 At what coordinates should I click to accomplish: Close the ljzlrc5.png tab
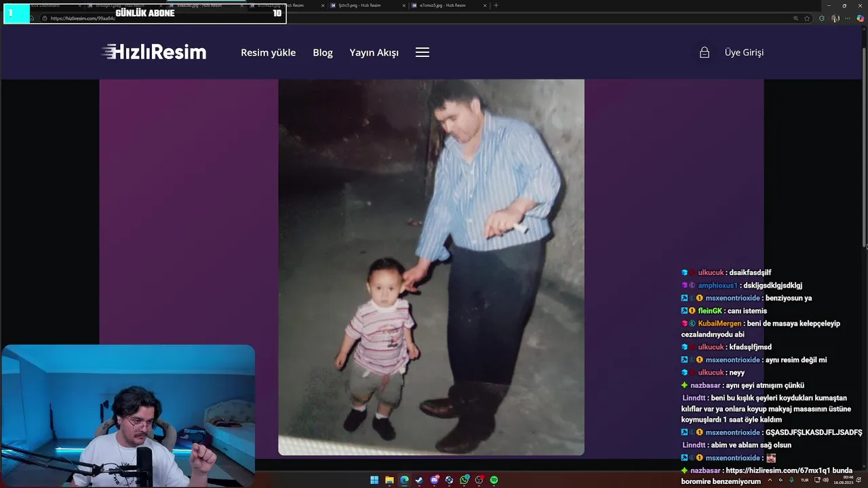[404, 5]
